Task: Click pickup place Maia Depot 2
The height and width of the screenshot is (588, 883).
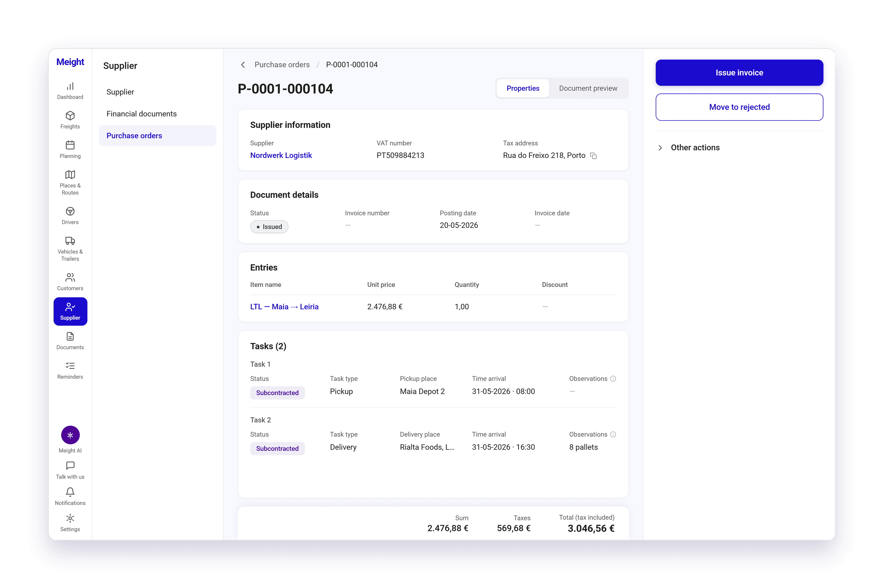Action: point(422,391)
